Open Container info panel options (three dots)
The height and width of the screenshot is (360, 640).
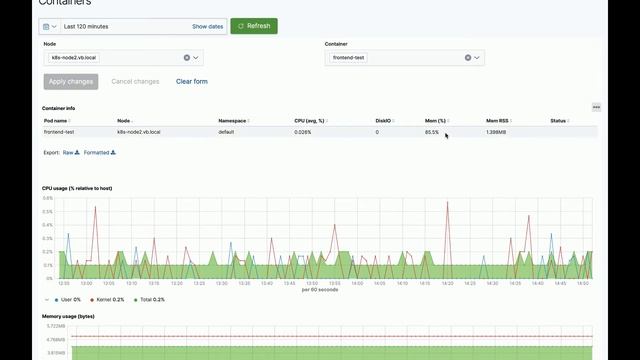[596, 107]
